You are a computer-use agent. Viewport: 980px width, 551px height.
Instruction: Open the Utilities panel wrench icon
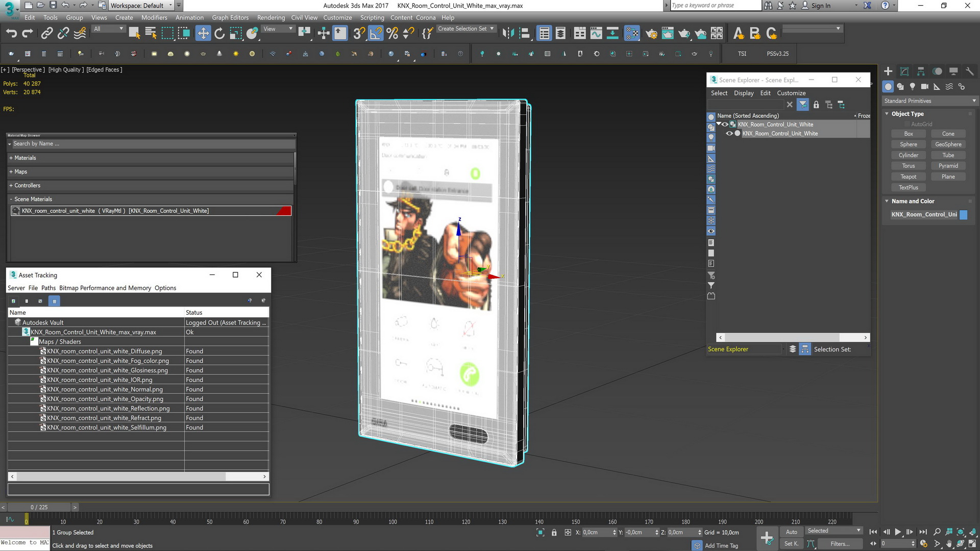[x=970, y=71]
